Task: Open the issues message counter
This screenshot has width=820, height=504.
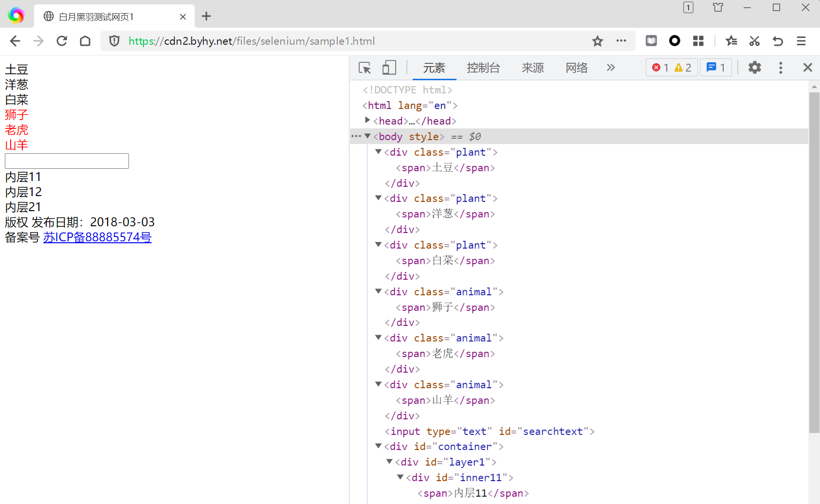Action: pyautogui.click(x=715, y=68)
